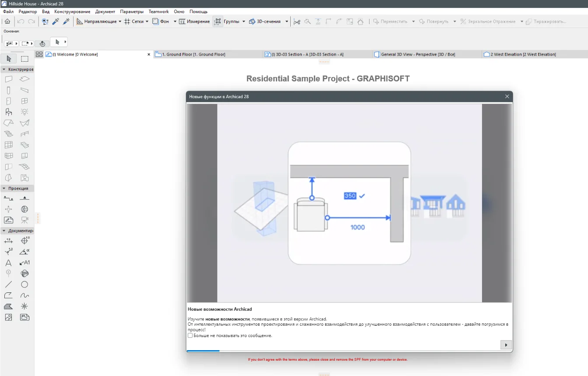Select the Elevation tool
The width and height of the screenshot is (588, 376).
click(25, 198)
